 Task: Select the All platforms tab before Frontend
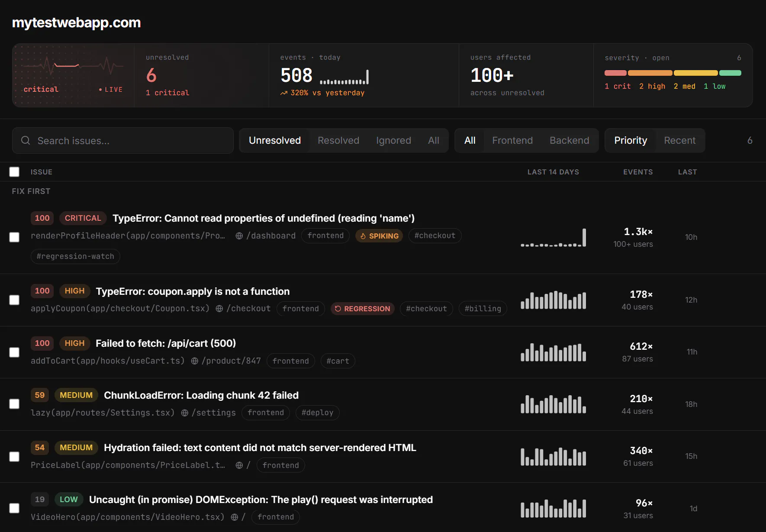click(470, 140)
